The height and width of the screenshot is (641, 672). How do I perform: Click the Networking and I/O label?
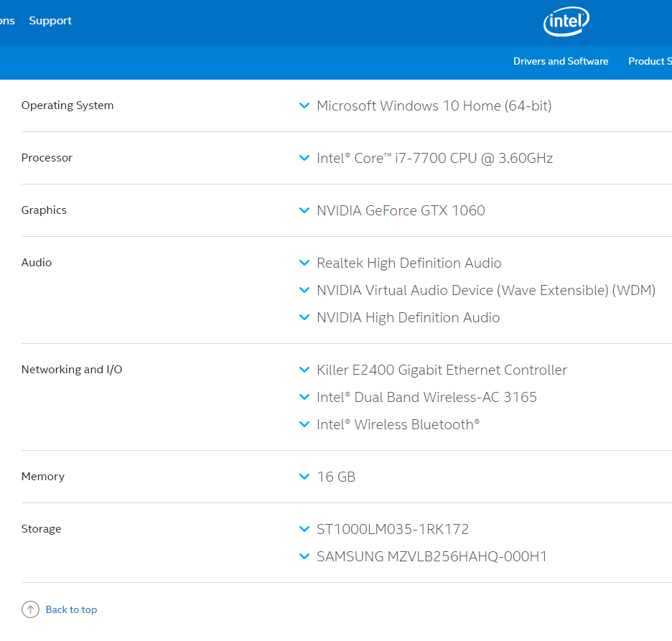(72, 370)
